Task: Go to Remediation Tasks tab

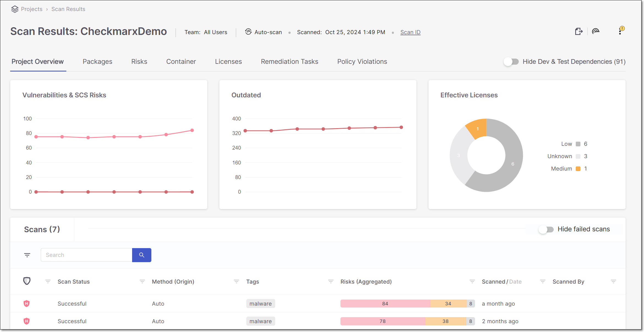Action: [x=290, y=62]
